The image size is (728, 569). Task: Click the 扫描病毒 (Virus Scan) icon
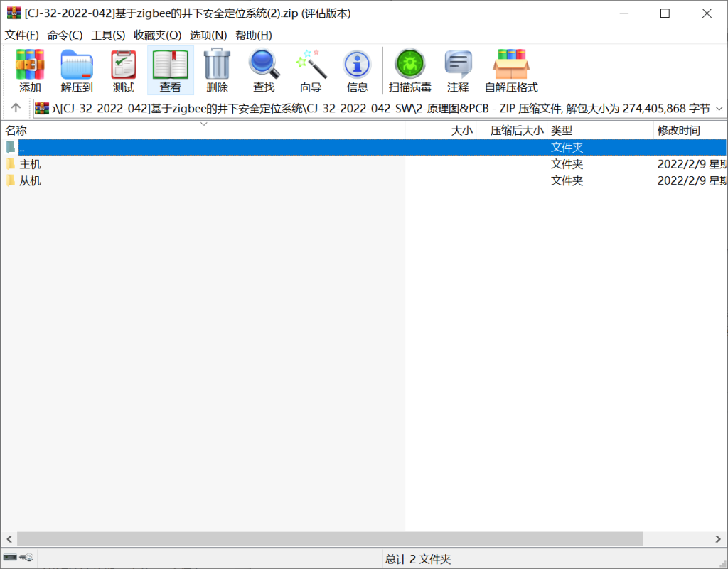click(409, 70)
